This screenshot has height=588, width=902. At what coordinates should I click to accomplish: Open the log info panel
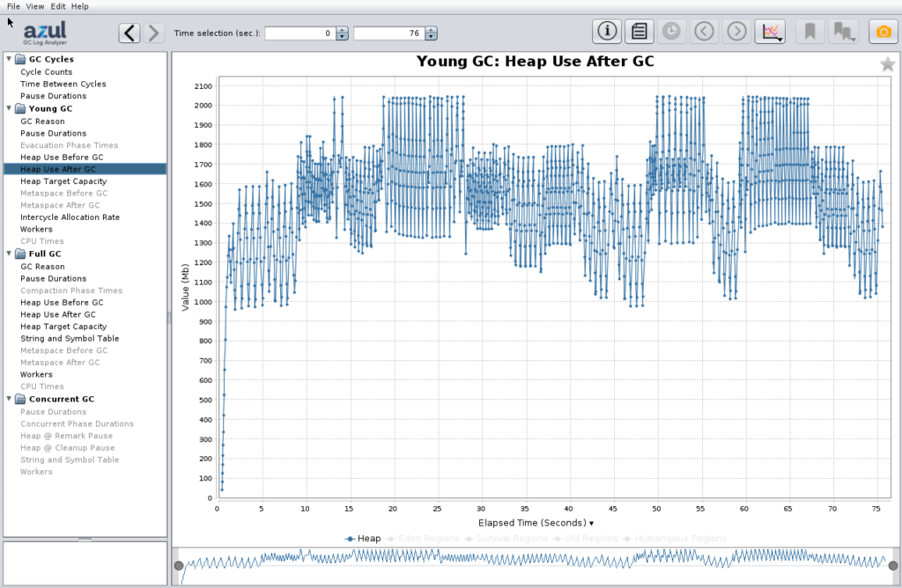606,31
